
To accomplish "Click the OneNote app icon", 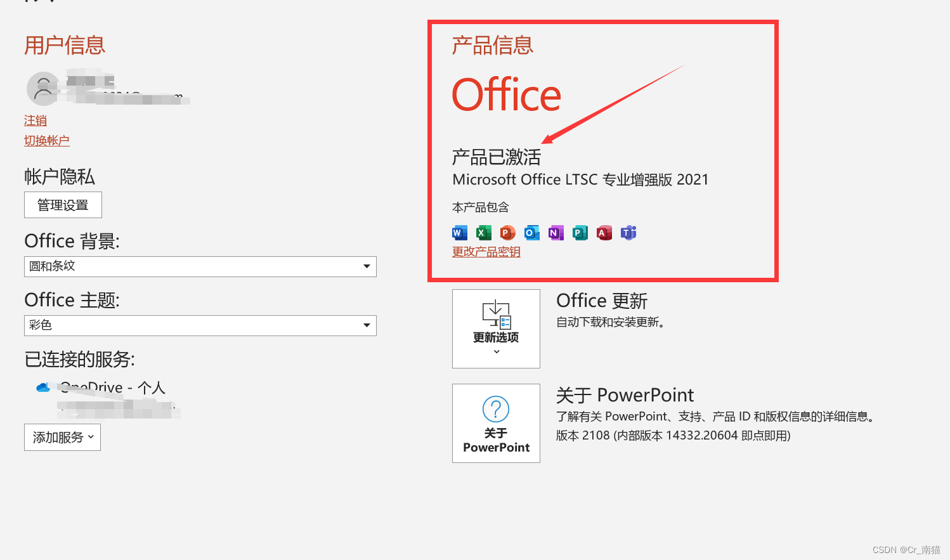I will [556, 233].
